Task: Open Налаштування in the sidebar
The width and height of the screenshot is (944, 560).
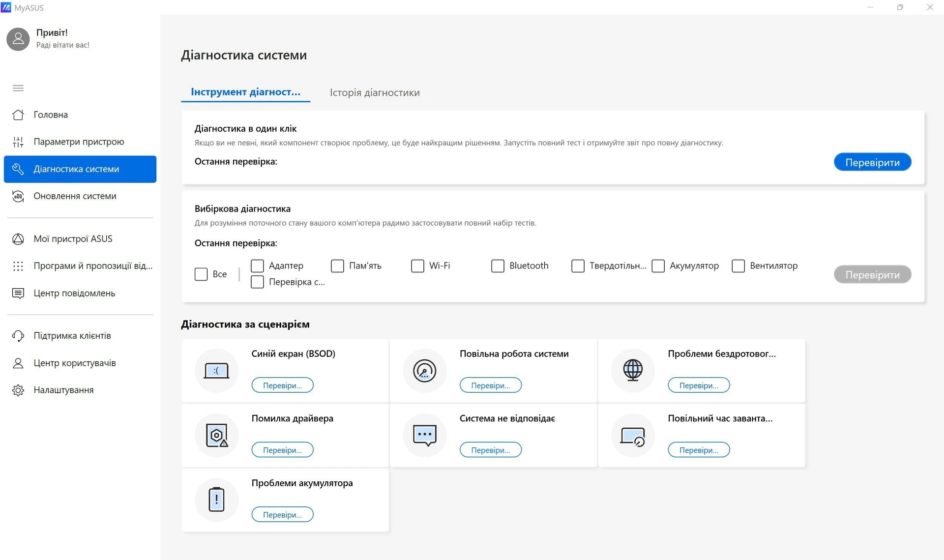Action: [x=80, y=390]
